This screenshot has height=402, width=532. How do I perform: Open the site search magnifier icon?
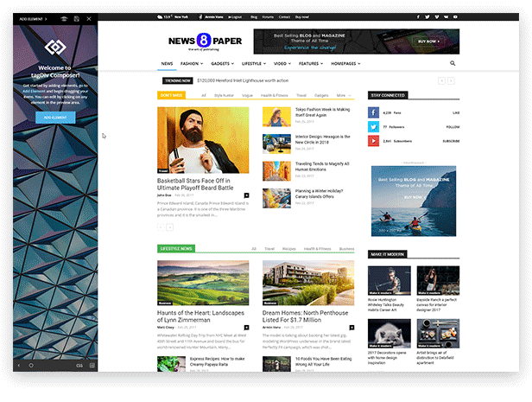(452, 64)
